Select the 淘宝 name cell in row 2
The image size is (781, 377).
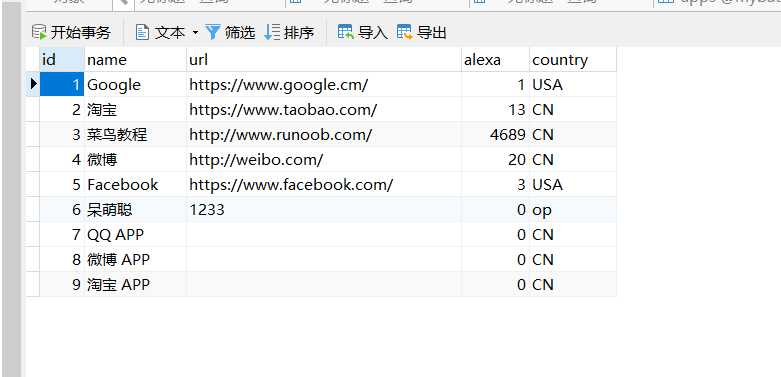tap(135, 110)
